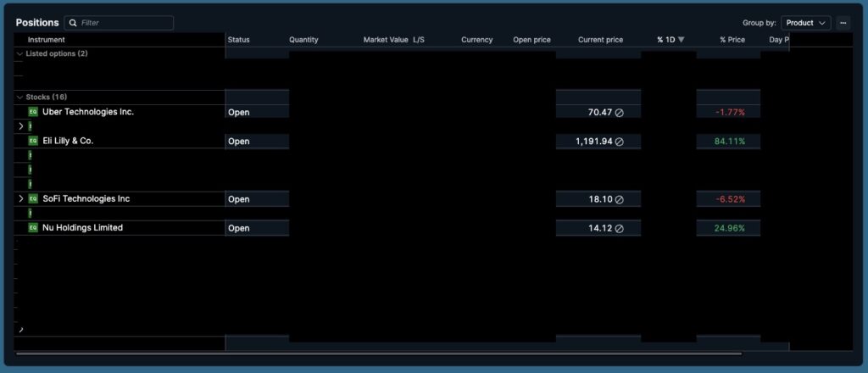The height and width of the screenshot is (373, 868).
Task: Sort by the Open price column header
Action: click(532, 40)
